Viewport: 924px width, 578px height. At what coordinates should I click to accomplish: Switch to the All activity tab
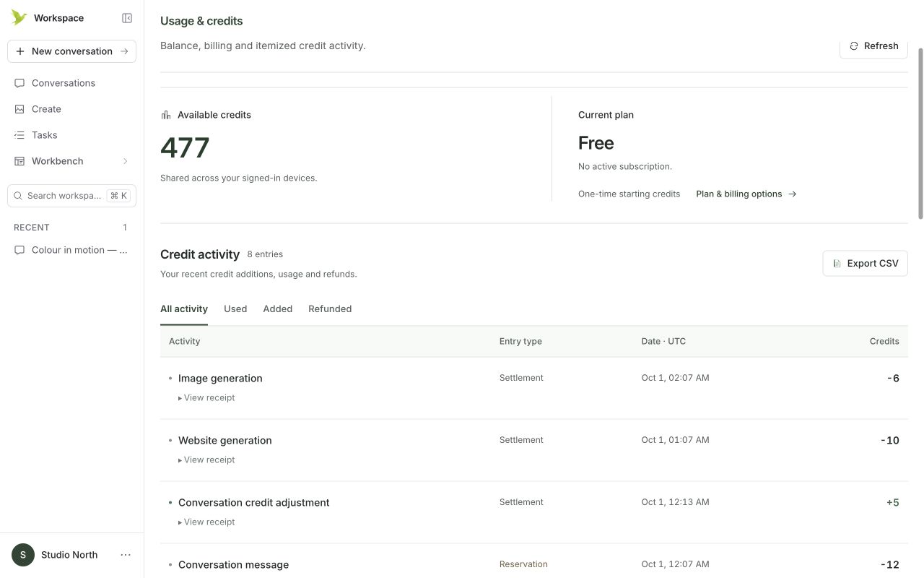pyautogui.click(x=184, y=309)
